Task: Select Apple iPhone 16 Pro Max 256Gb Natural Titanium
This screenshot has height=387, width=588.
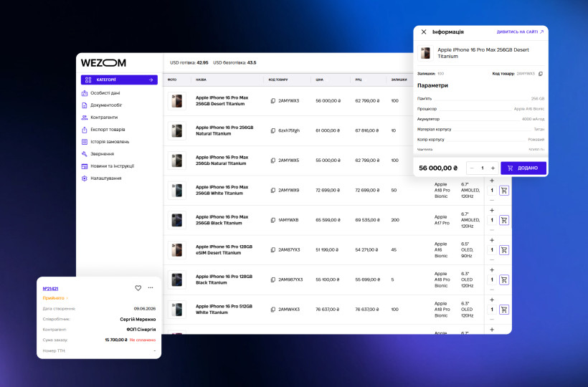Action: point(222,161)
